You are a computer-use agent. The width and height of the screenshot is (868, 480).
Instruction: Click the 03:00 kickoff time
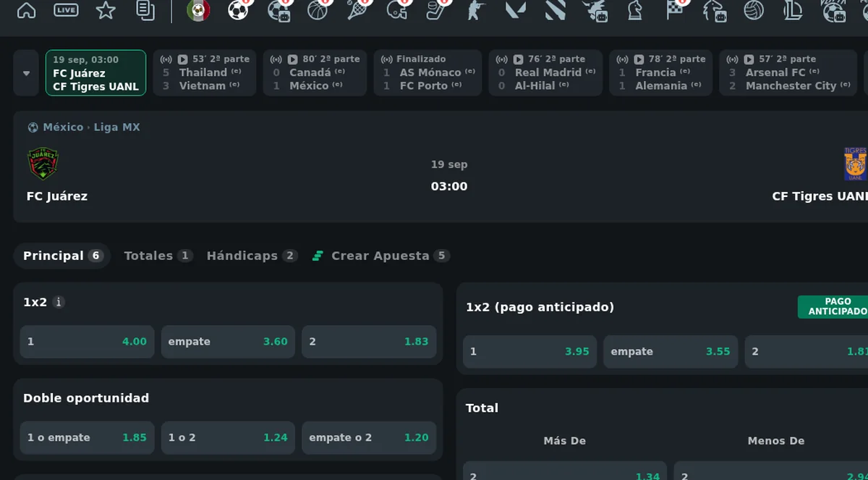click(449, 186)
